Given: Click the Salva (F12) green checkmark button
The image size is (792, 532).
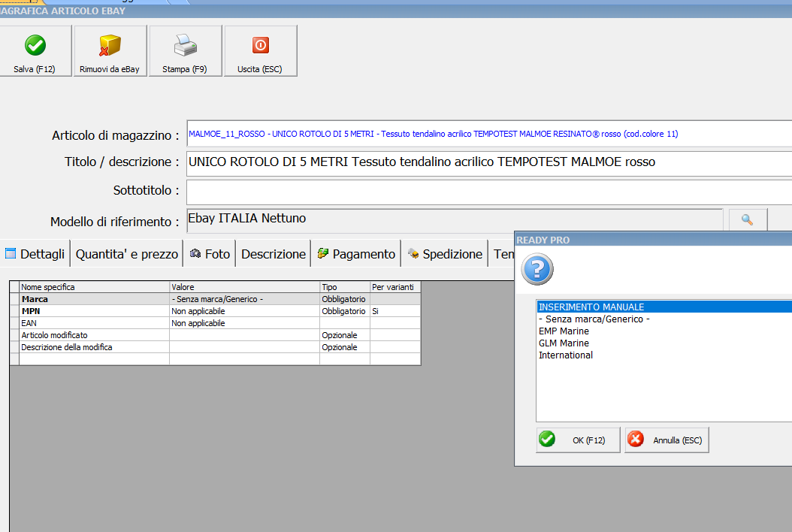Looking at the screenshot, I should point(35,50).
